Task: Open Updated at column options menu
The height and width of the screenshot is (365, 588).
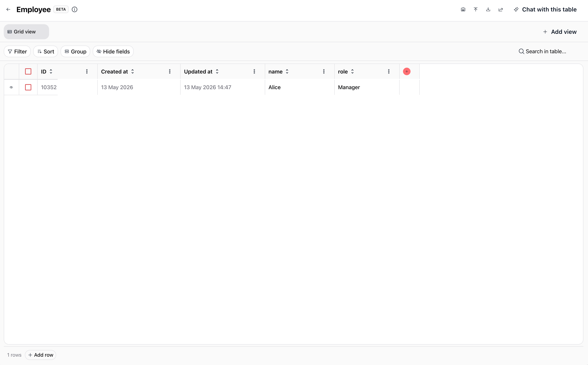Action: [254, 71]
